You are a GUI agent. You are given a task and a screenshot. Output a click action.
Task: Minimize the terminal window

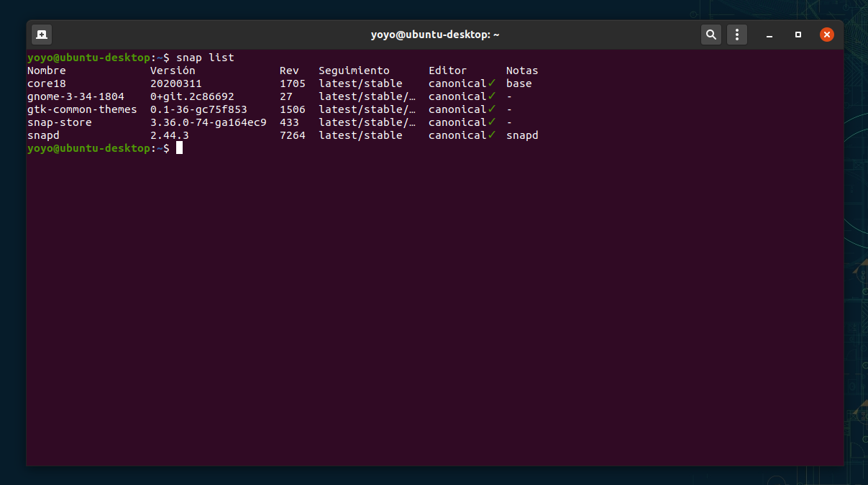pyautogui.click(x=769, y=35)
